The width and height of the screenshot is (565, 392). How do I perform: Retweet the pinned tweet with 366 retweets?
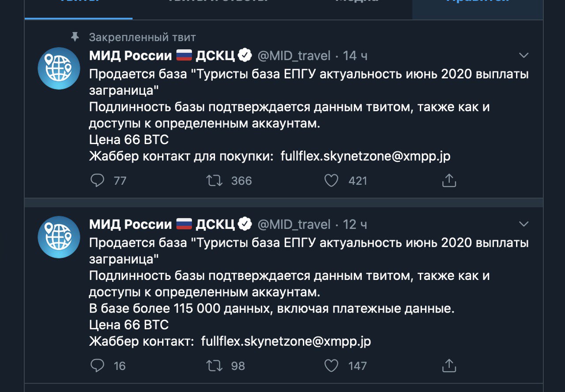[215, 180]
